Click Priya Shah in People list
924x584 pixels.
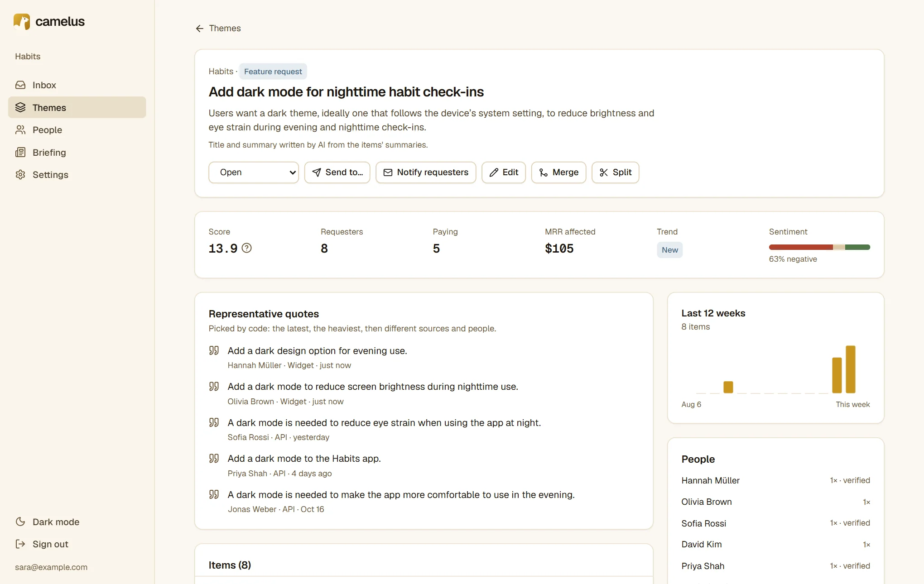703,566
